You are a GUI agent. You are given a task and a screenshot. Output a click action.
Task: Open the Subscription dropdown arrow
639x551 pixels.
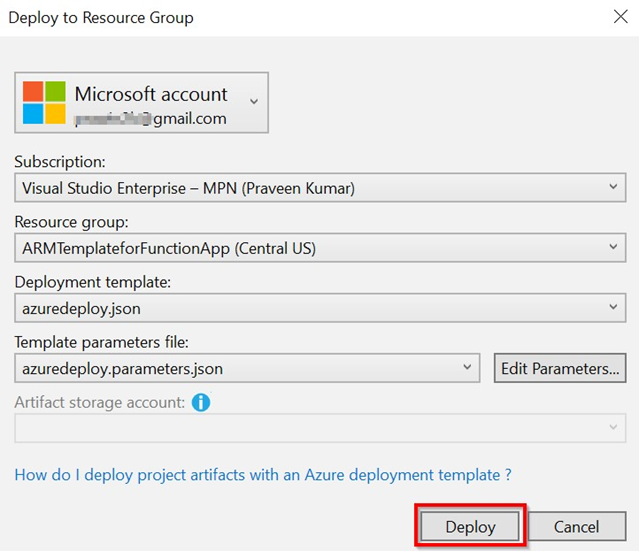tap(613, 187)
